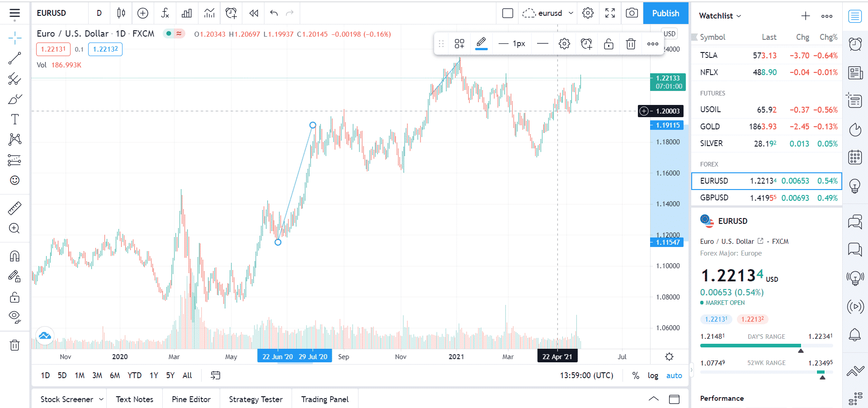Image resolution: width=868 pixels, height=408 pixels.
Task: Open the Trading Panel tab
Action: click(x=325, y=399)
